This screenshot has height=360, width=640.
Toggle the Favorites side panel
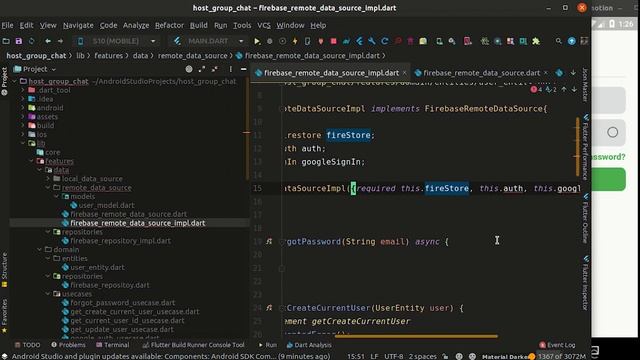(4, 316)
